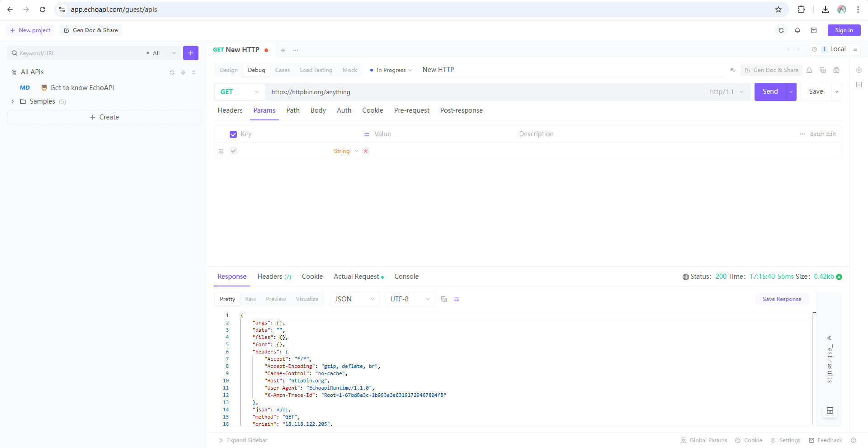The image size is (868, 448).
Task: Click Save Response
Action: 782,299
